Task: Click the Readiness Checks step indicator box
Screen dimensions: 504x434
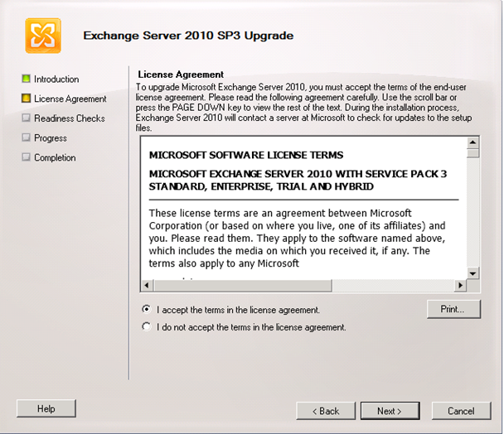Action: 26,118
